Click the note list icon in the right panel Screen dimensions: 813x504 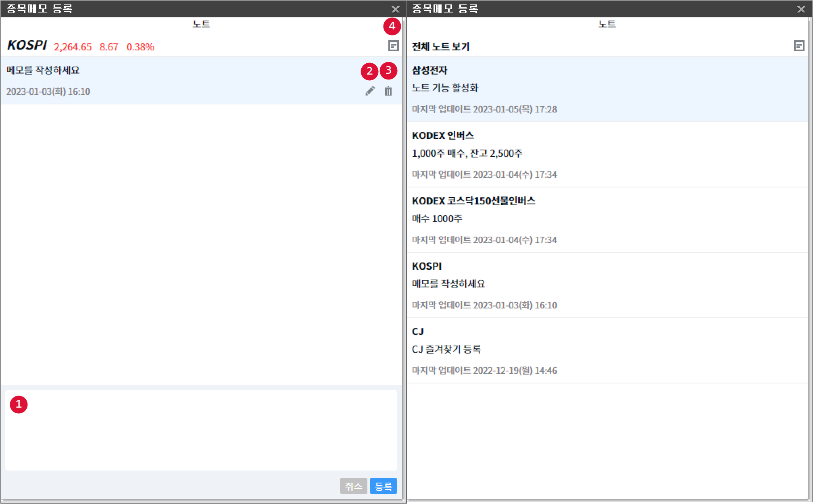point(799,46)
